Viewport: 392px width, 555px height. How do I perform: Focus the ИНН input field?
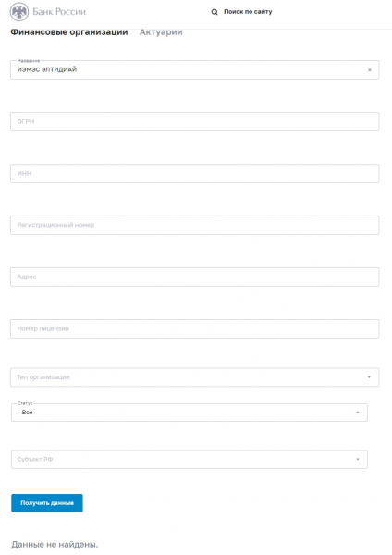coord(194,174)
